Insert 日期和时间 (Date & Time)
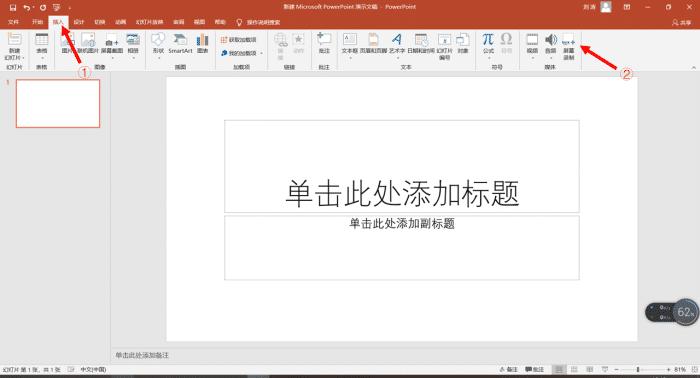700x378 pixels. pos(421,43)
